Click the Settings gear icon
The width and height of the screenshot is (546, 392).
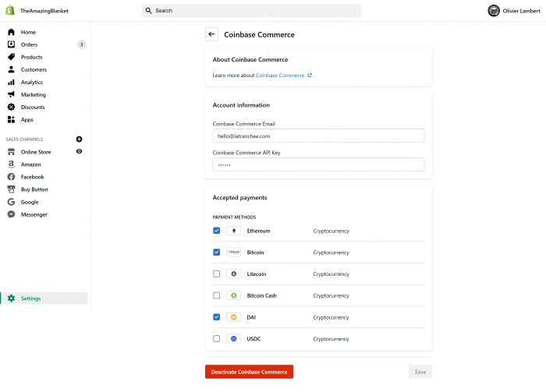[x=11, y=298]
